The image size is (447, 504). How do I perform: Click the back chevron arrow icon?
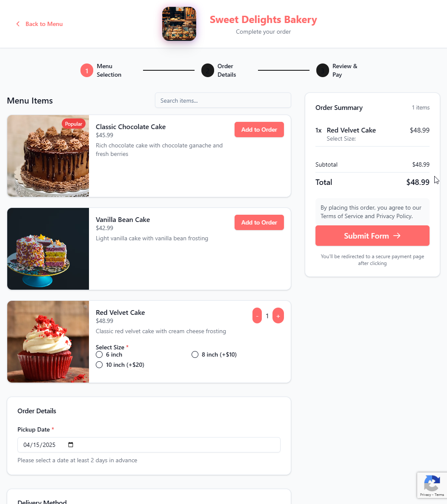18,24
